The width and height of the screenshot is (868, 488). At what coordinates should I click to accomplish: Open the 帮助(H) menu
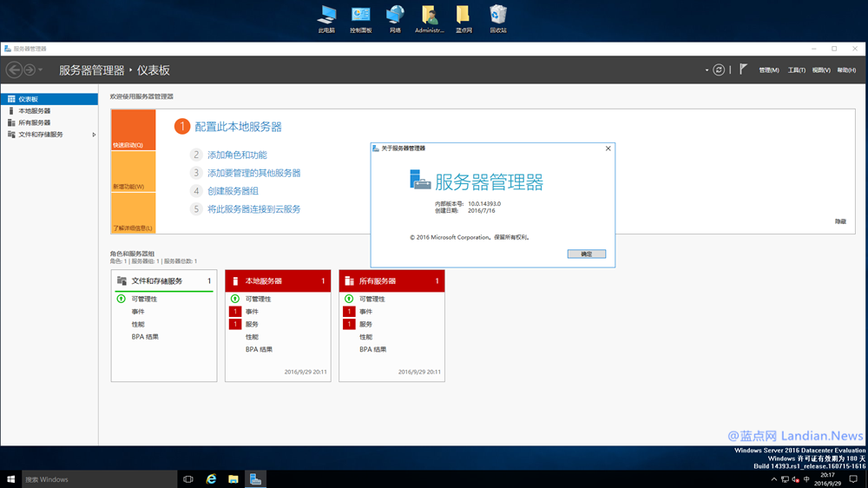(x=846, y=70)
